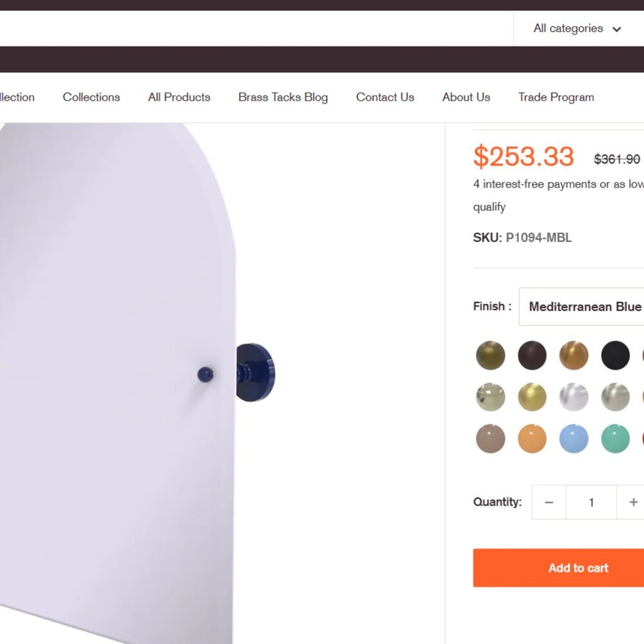Select the polished chrome silver swatch
This screenshot has width=644, height=644.
point(573,397)
